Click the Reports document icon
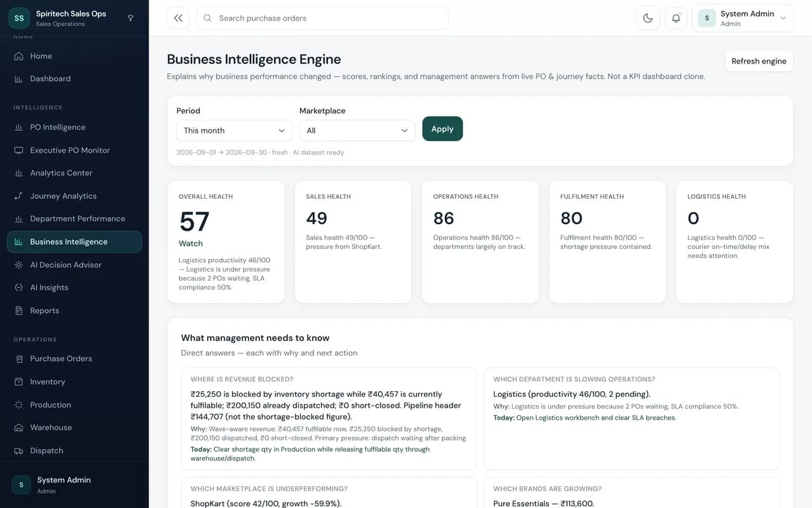Image resolution: width=812 pixels, height=508 pixels. tap(18, 311)
